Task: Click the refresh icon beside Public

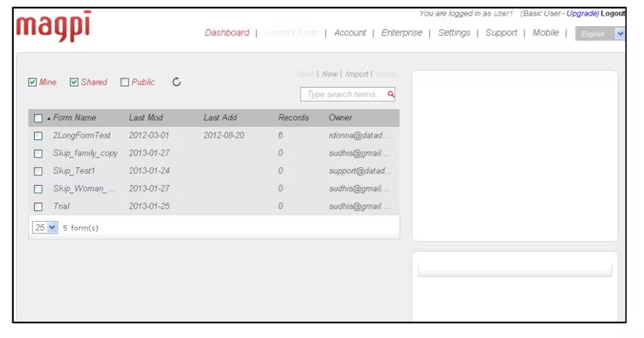Action: coord(176,82)
